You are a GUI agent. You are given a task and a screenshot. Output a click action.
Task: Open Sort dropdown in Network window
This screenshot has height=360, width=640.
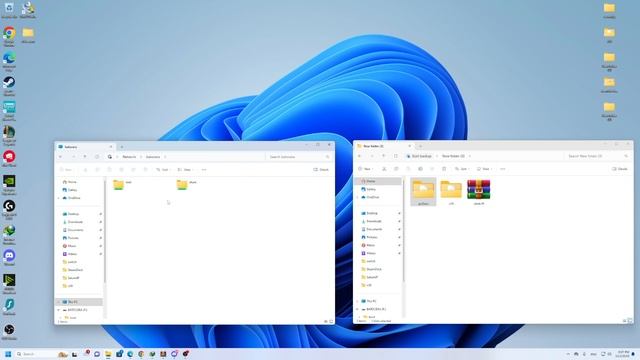(x=163, y=169)
